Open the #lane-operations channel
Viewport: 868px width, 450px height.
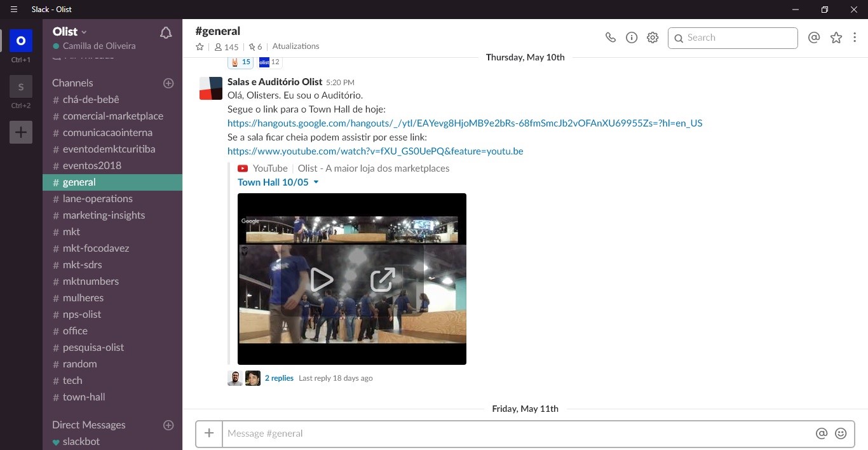coord(112,199)
